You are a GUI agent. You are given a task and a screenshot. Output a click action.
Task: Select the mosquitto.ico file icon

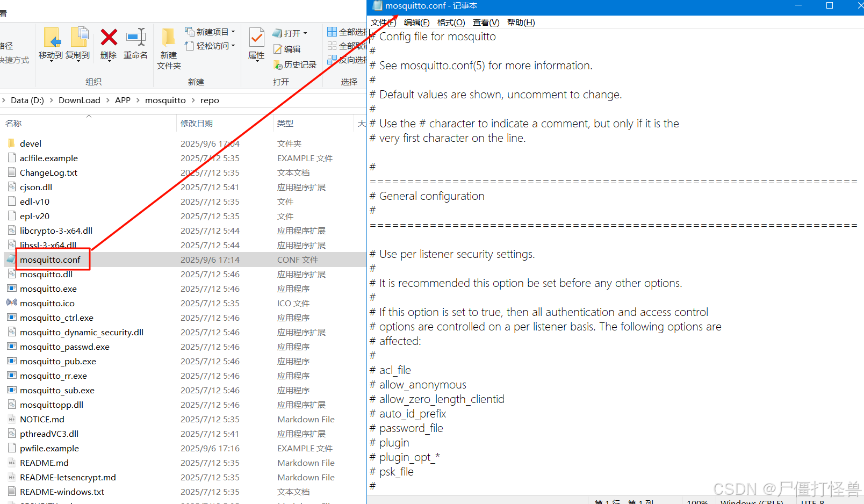coord(11,303)
